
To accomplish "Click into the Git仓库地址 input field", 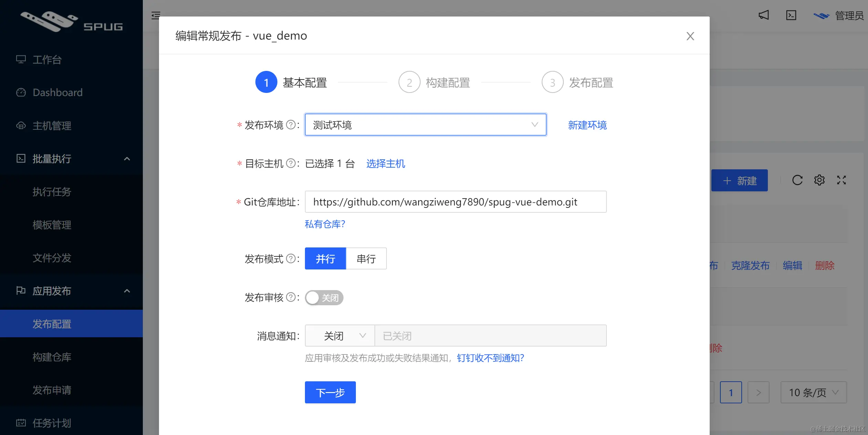I will (455, 202).
